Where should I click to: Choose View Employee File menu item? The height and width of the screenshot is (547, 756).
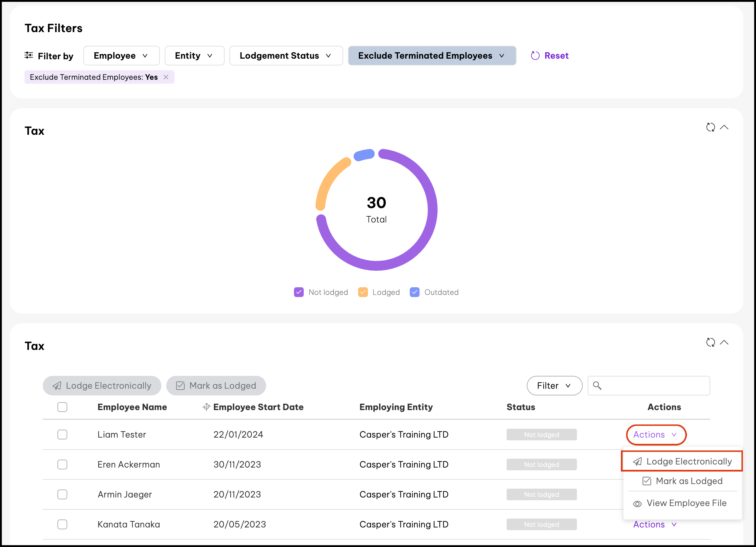(x=682, y=503)
